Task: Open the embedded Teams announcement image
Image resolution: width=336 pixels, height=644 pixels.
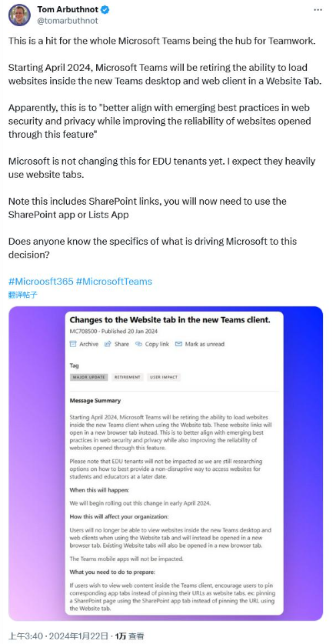Action: (166, 463)
